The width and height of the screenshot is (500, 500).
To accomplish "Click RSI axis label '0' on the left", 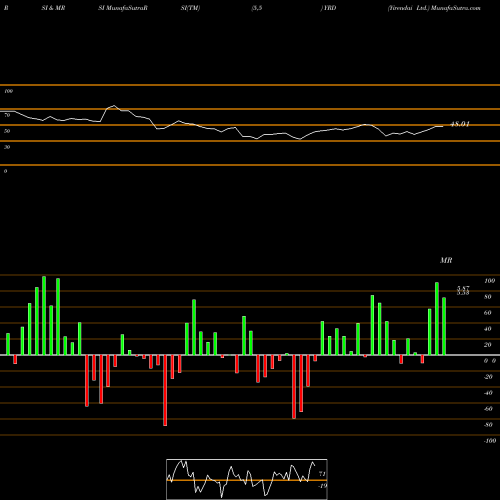I will 5,171.
